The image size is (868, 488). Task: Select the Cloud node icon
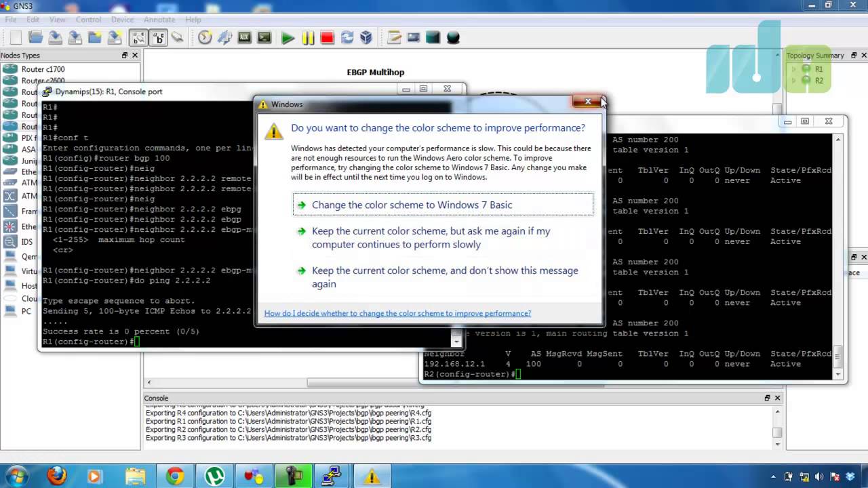tap(10, 298)
